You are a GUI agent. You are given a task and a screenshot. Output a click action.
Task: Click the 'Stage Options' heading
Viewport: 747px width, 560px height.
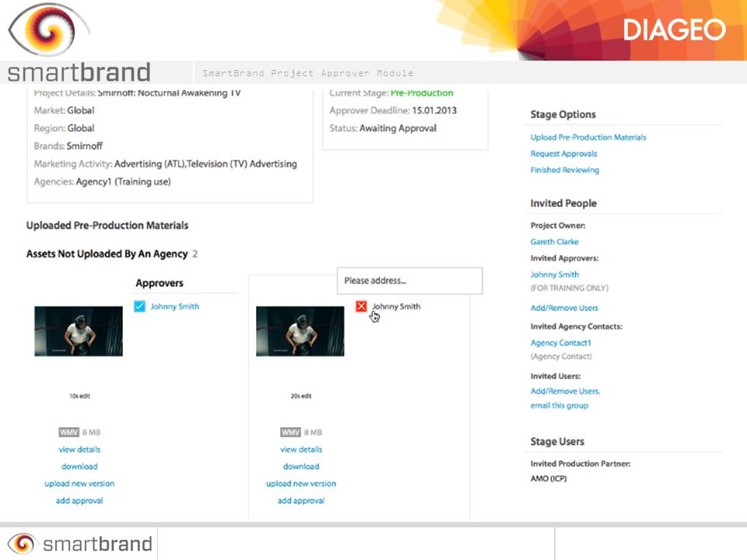pos(563,114)
